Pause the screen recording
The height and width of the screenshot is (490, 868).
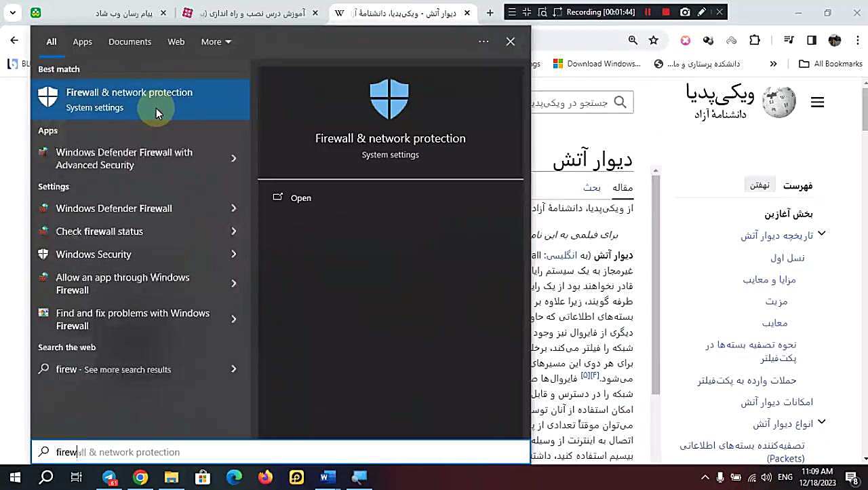tap(648, 12)
